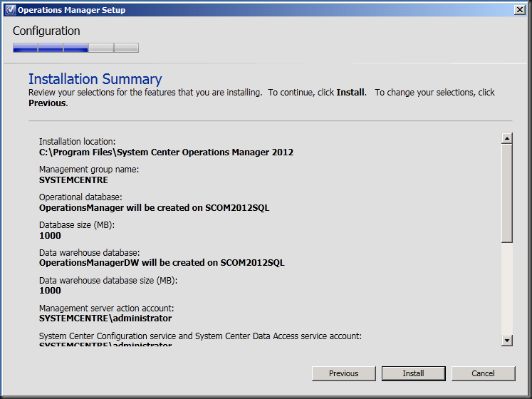532x399 pixels.
Task: Click the OperationsManager operational database line
Action: tap(154, 208)
